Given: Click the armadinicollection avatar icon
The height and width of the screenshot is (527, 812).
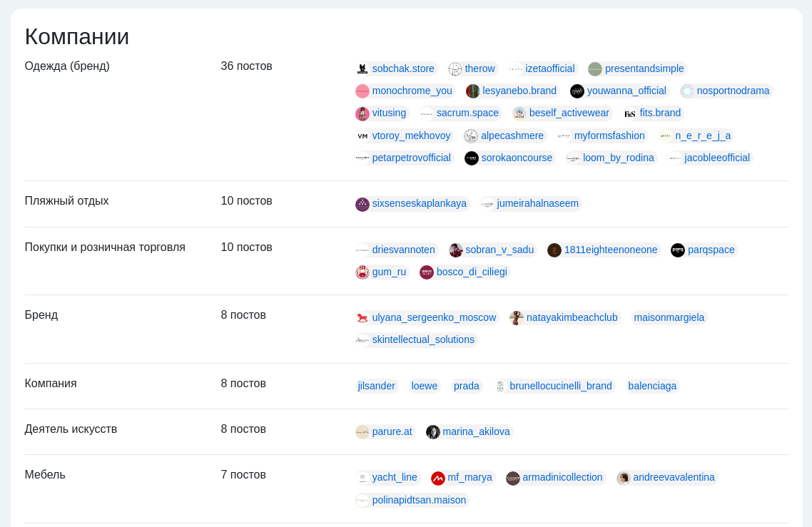Looking at the screenshot, I should 513,478.
